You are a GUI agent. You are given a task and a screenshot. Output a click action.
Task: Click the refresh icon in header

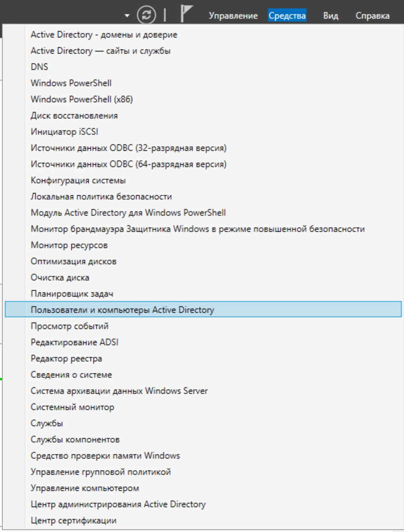pos(146,15)
